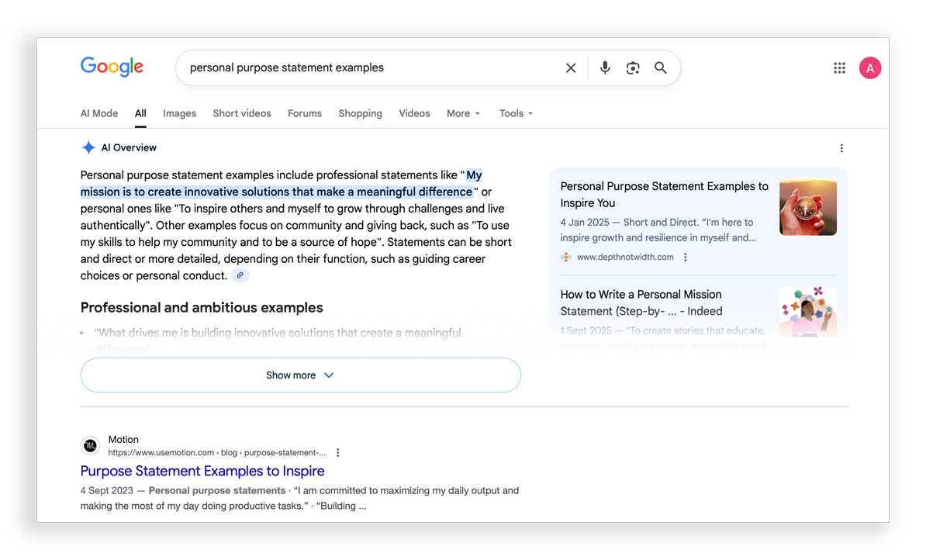Start voice search with microphone icon

click(605, 68)
